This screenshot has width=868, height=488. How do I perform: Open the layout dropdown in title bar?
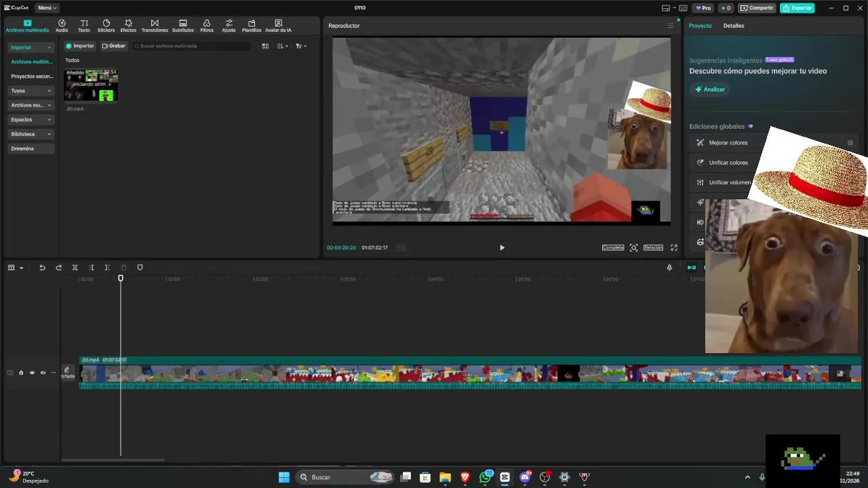pyautogui.click(x=668, y=8)
